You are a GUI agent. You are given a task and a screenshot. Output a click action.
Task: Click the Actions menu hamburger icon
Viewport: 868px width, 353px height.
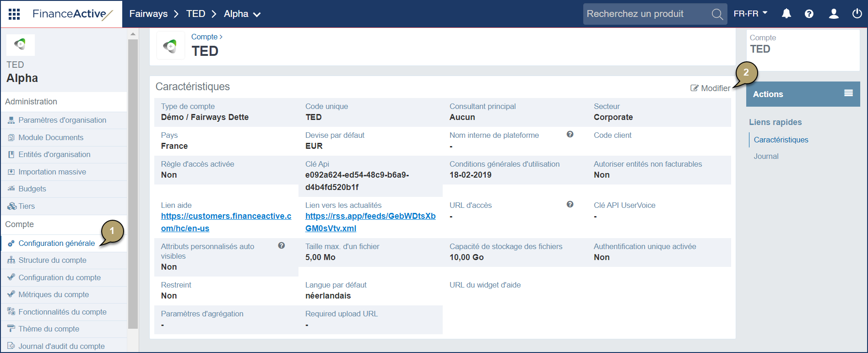[x=848, y=93]
